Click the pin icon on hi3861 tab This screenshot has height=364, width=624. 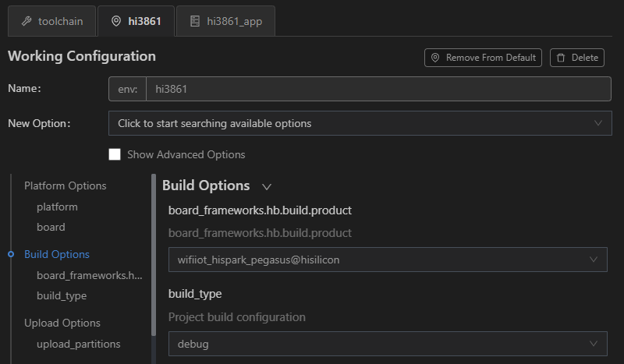(x=115, y=21)
